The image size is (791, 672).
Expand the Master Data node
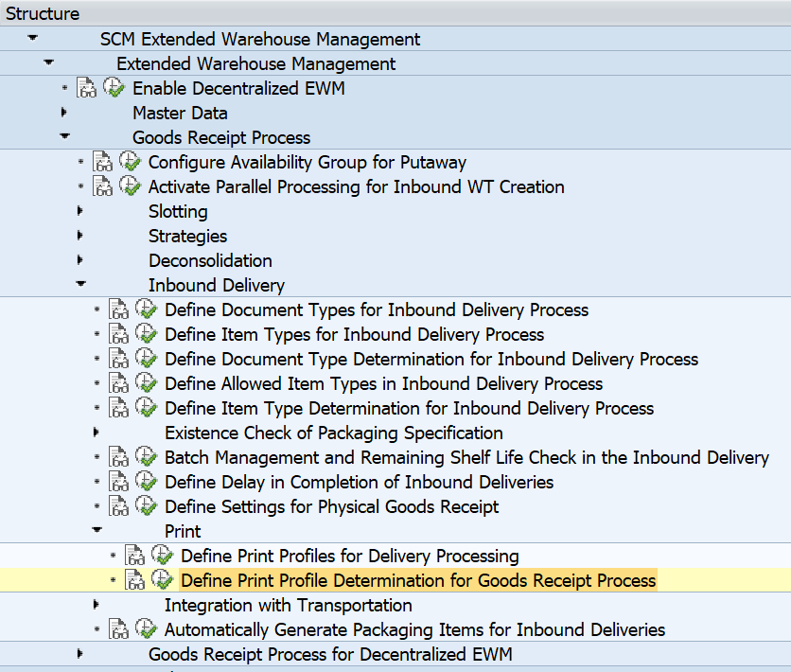63,112
